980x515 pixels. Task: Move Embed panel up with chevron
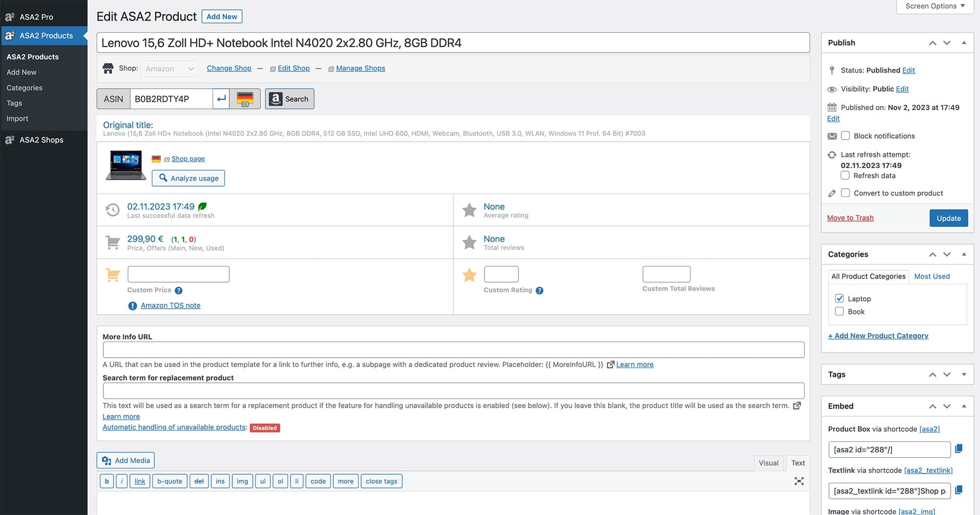coord(932,406)
